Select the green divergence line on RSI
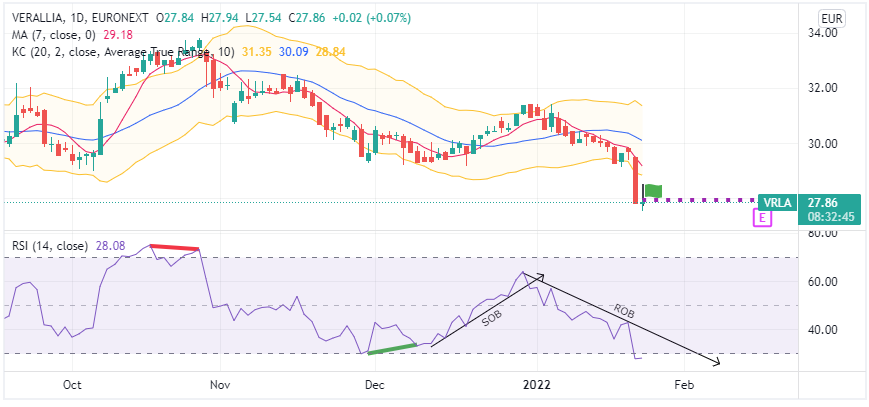Viewport: 869px width, 407px height. [392, 349]
